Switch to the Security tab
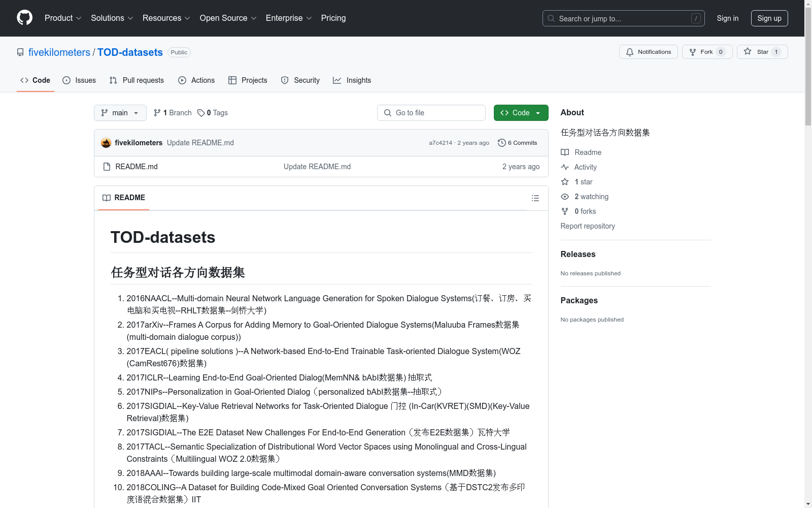812x508 pixels. [x=300, y=80]
